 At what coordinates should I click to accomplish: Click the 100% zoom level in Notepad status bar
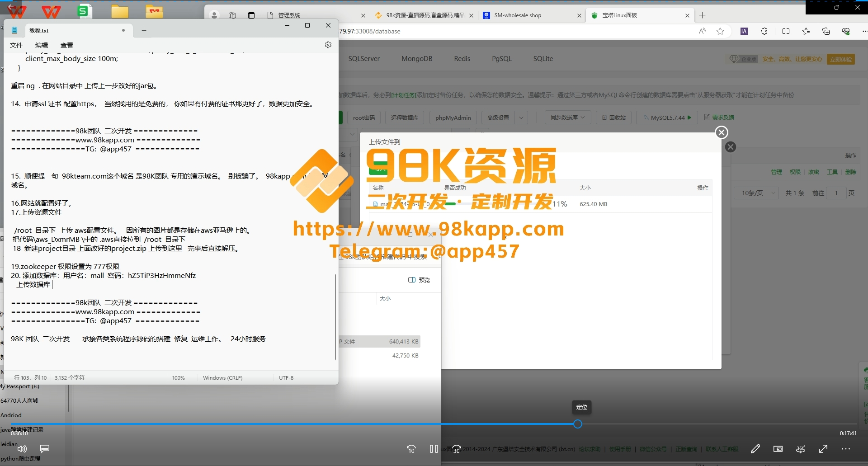(179, 378)
